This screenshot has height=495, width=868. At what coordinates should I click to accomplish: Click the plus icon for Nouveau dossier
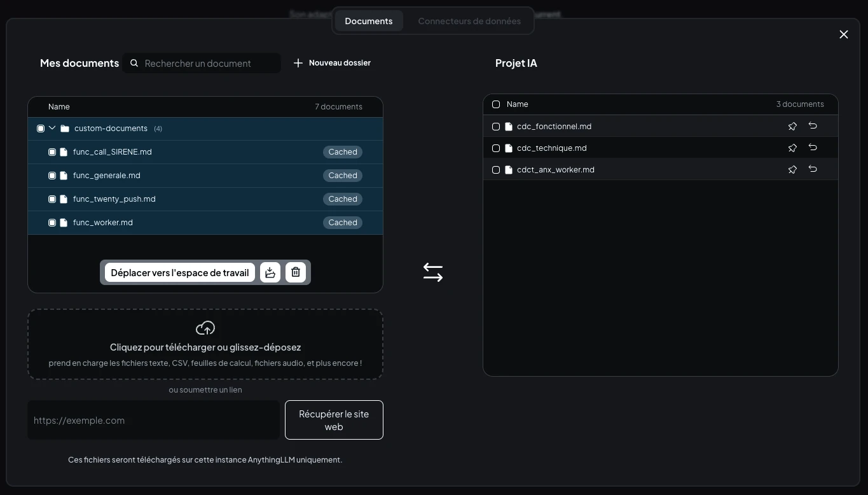coord(298,63)
